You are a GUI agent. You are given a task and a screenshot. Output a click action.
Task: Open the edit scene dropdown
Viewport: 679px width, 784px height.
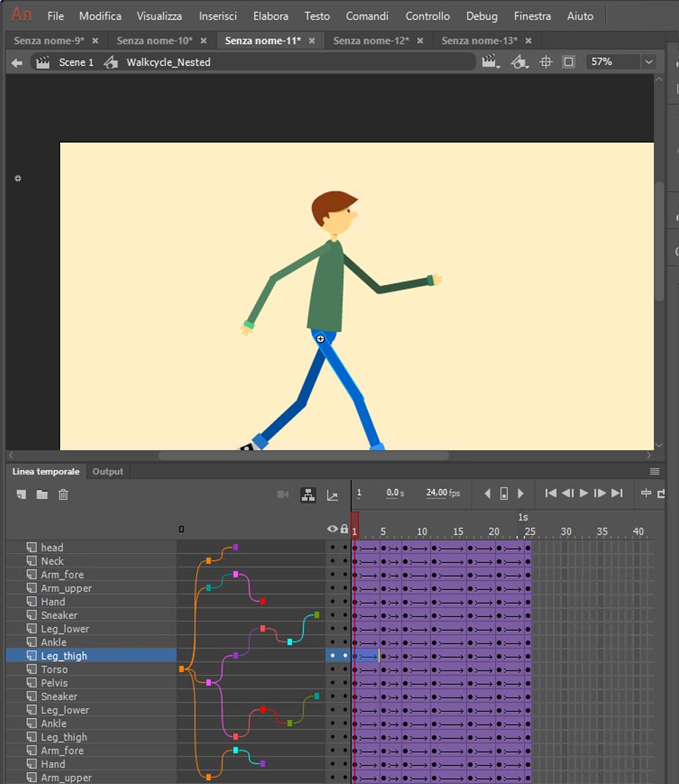pos(490,63)
